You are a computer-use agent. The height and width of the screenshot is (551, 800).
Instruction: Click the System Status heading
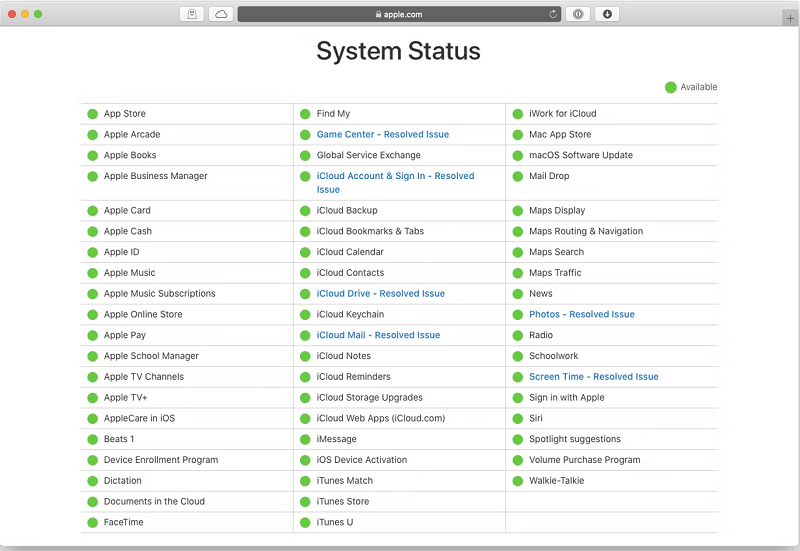pyautogui.click(x=398, y=51)
